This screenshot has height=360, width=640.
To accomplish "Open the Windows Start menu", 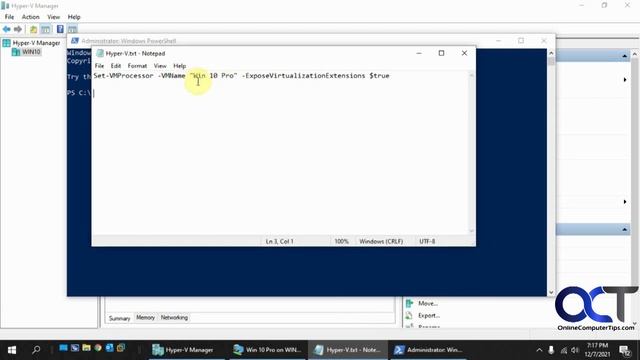I will click(12, 350).
